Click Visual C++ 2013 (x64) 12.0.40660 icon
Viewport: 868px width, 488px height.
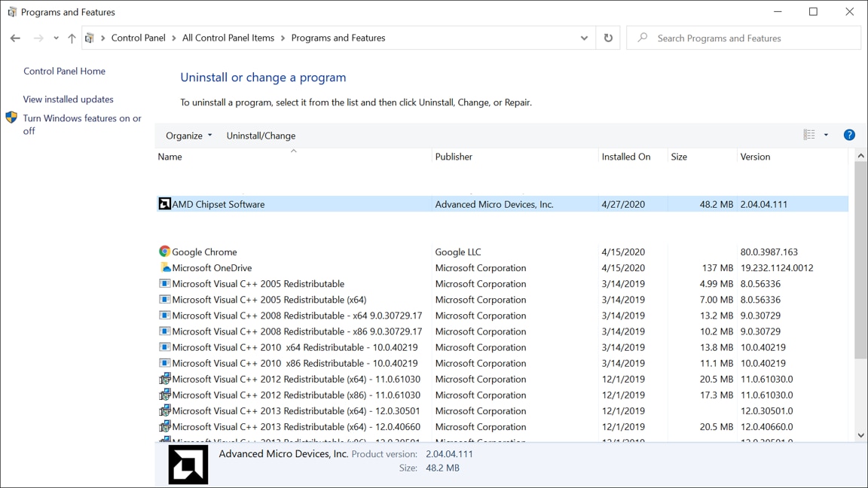coord(164,426)
